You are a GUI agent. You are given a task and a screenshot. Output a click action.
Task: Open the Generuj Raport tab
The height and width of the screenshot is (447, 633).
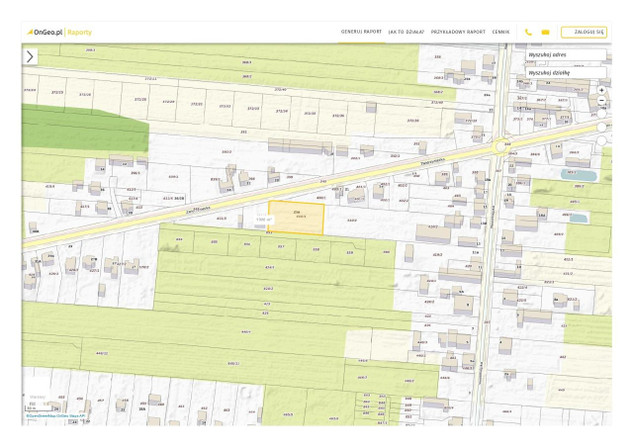361,32
